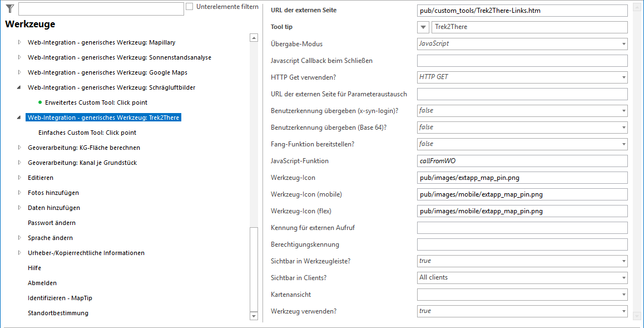Open the Übergabe-Modus dropdown
Screen dimensions: 644x328
point(522,43)
